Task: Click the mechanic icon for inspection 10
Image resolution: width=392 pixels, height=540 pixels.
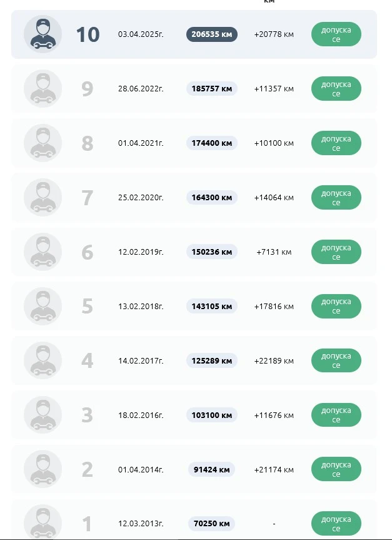Action: (43, 34)
